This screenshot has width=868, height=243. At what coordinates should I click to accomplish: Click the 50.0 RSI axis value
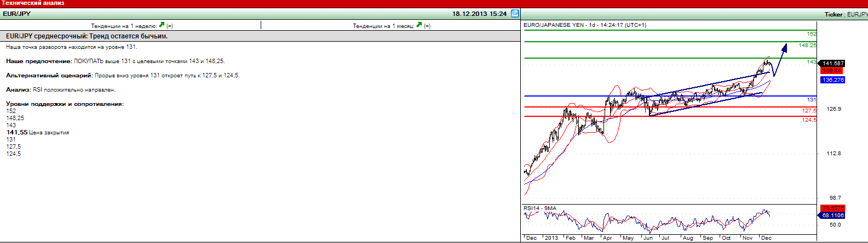(835, 225)
